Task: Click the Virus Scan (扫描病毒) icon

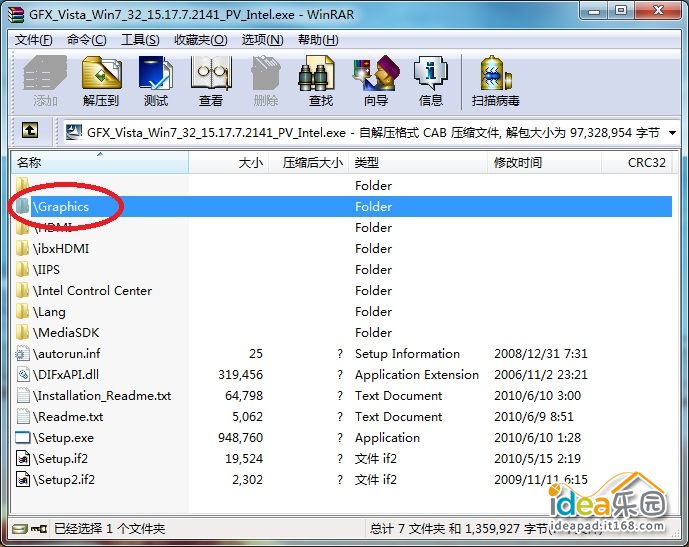Action: pyautogui.click(x=496, y=73)
